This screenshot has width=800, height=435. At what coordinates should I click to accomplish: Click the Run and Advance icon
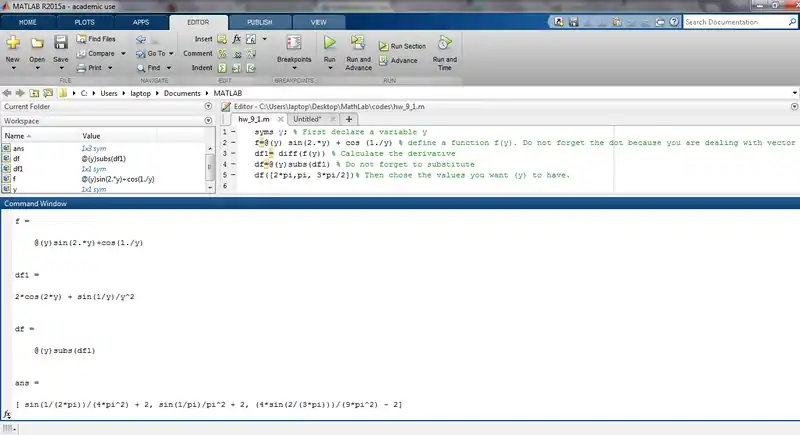pyautogui.click(x=358, y=43)
